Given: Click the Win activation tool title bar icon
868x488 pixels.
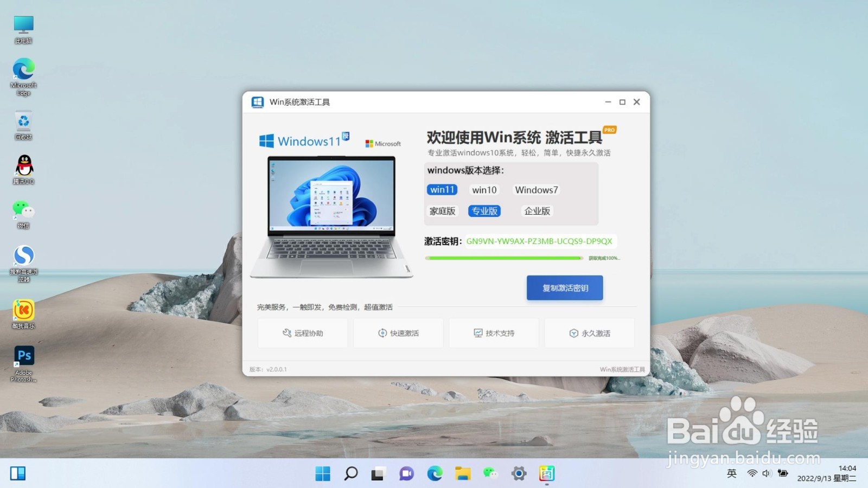Looking at the screenshot, I should pos(257,102).
